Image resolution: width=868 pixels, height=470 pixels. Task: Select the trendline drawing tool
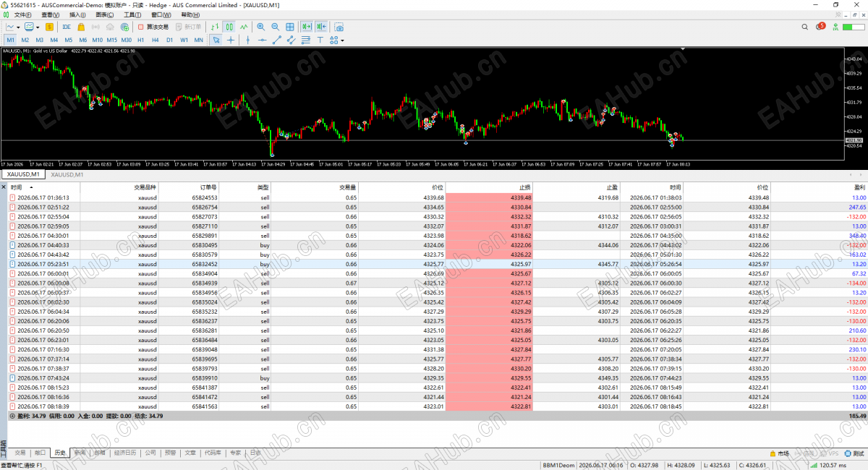pyautogui.click(x=277, y=40)
